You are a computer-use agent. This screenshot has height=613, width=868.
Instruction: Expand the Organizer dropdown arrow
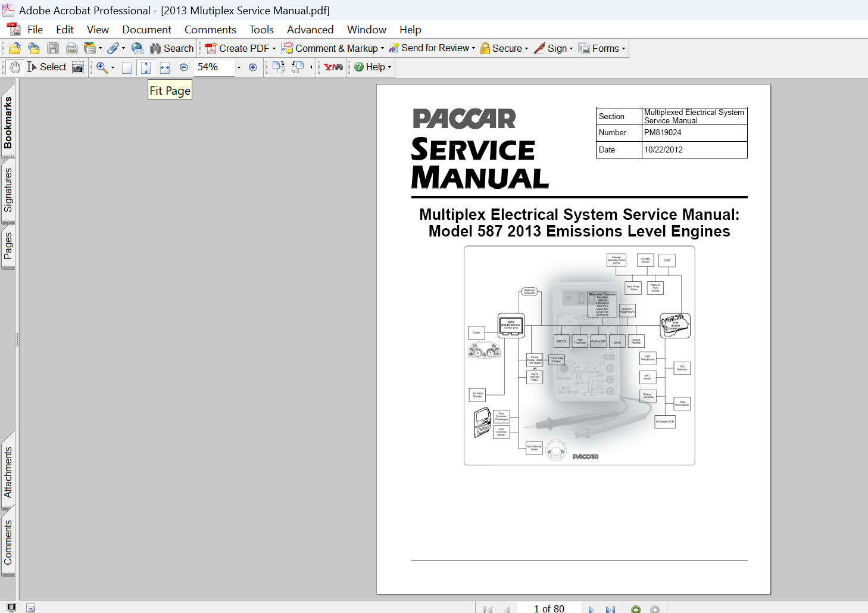(x=100, y=49)
